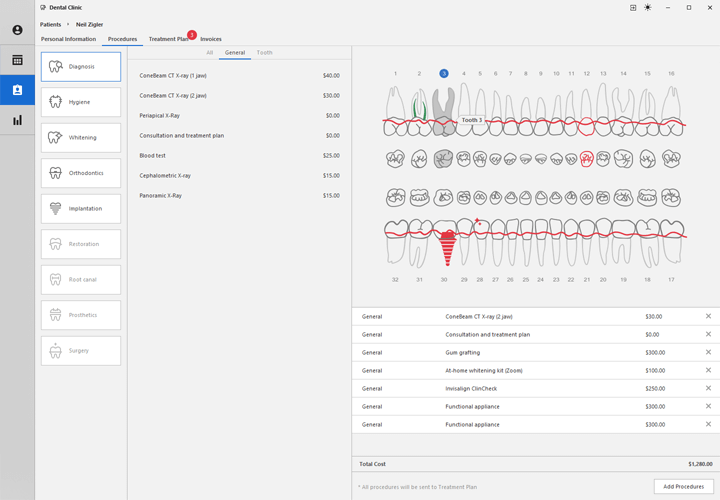
Task: Switch to the Tooth filter tab
Action: (x=264, y=52)
